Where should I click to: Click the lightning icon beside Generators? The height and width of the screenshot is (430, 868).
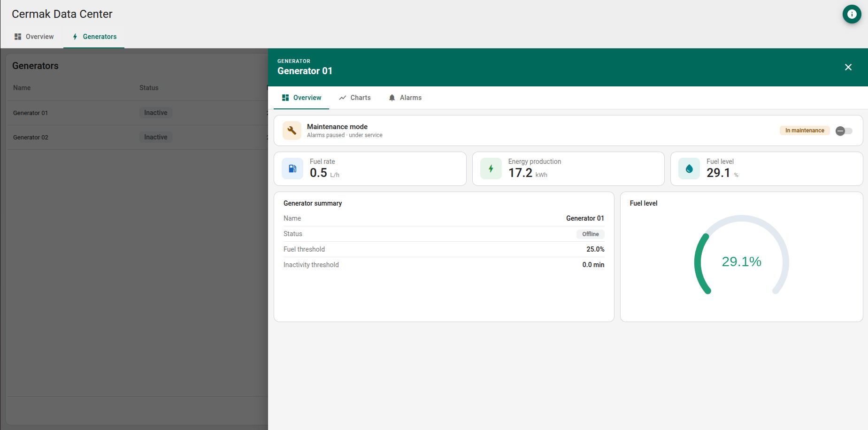[75, 37]
